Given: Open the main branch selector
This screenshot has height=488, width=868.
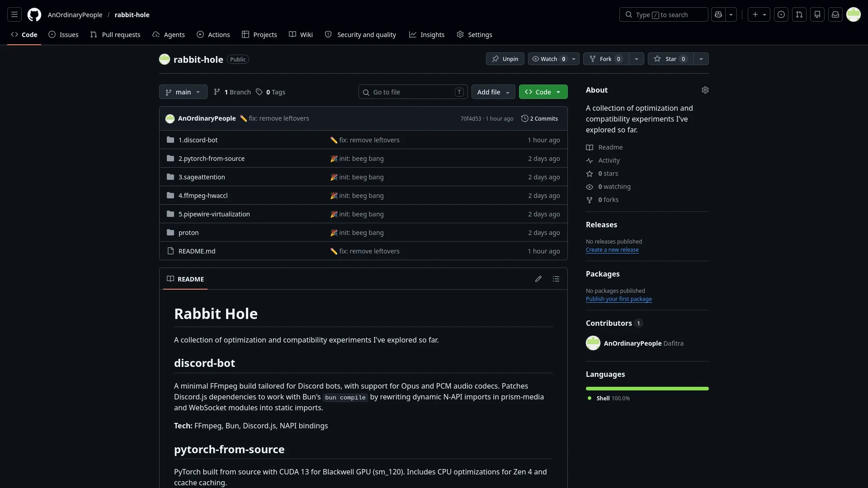Looking at the screenshot, I should tap(183, 92).
